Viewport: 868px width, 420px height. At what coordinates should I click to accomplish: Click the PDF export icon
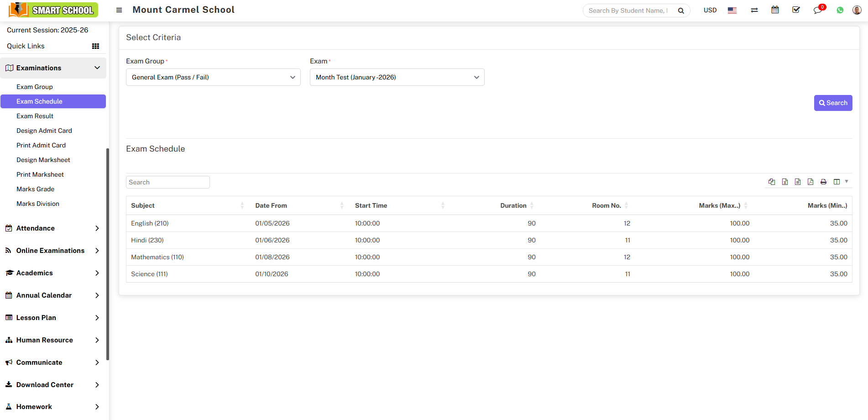[x=810, y=182]
